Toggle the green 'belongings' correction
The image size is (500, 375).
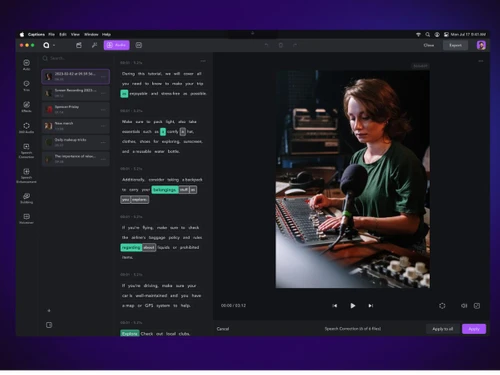(x=165, y=190)
